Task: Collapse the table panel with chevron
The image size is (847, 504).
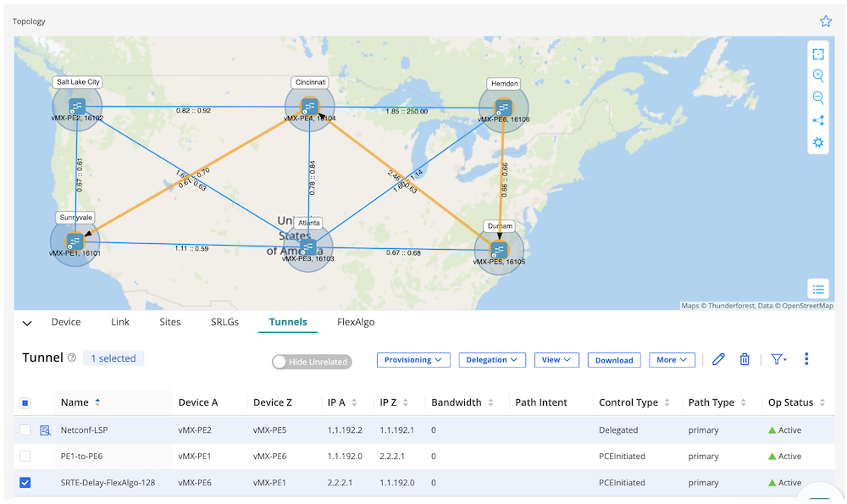Action: pos(27,323)
